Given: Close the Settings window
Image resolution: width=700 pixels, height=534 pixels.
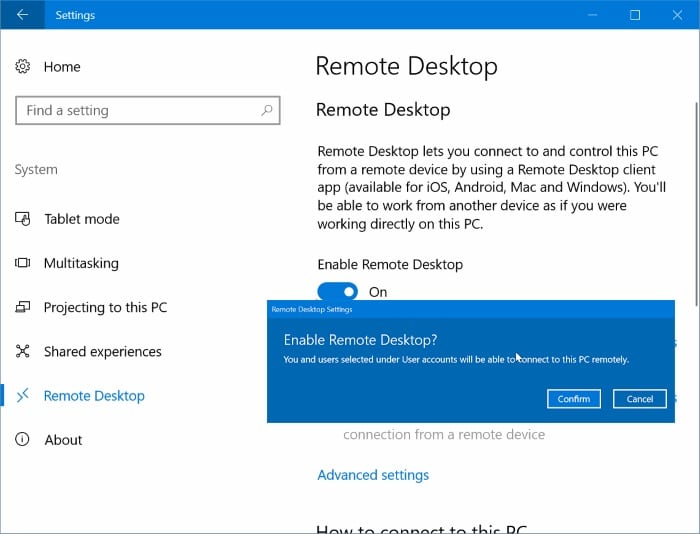Looking at the screenshot, I should pyautogui.click(x=677, y=15).
